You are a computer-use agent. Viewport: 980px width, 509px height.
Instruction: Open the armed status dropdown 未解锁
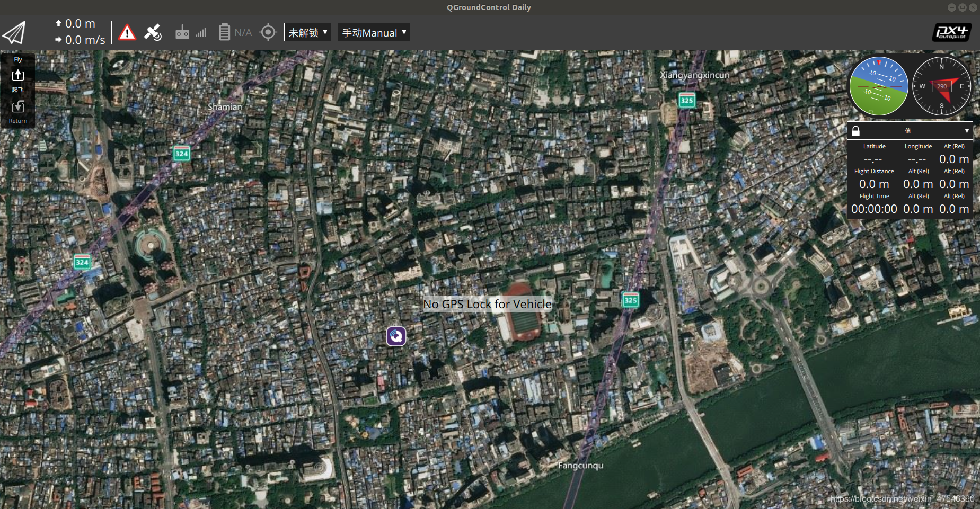coord(307,32)
